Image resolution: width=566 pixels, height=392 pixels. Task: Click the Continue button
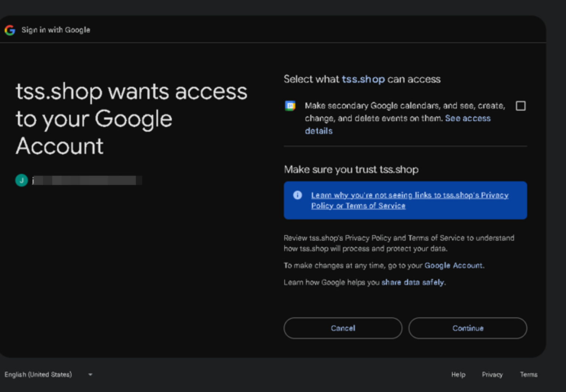pyautogui.click(x=468, y=328)
